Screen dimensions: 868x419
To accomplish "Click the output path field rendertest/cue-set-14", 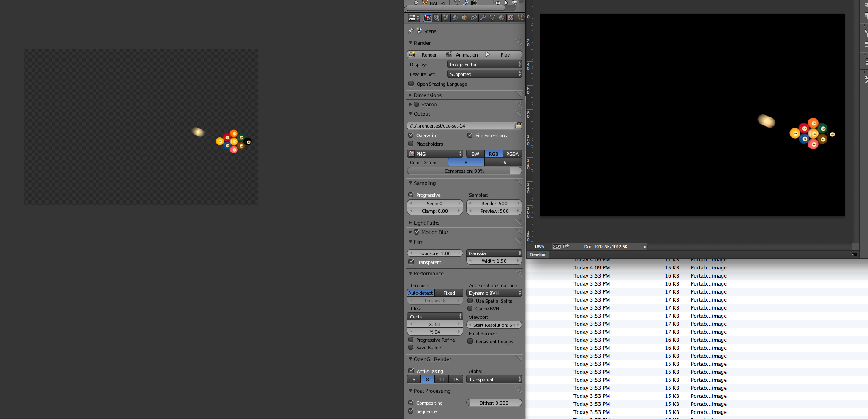I will [461, 125].
